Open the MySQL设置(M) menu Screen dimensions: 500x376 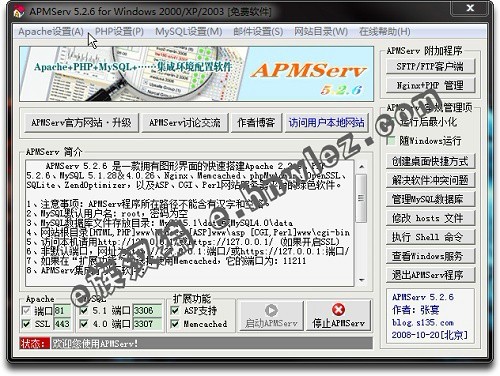coord(189,32)
